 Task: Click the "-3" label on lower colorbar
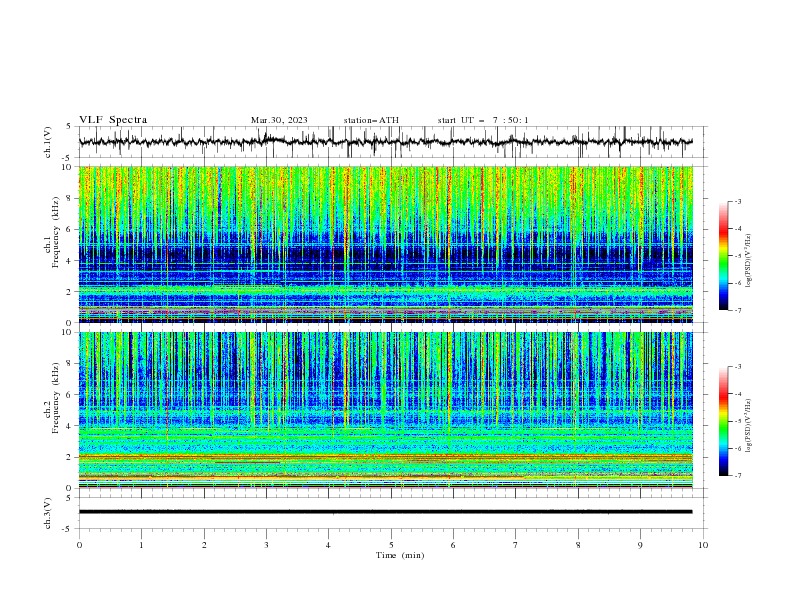click(x=737, y=367)
